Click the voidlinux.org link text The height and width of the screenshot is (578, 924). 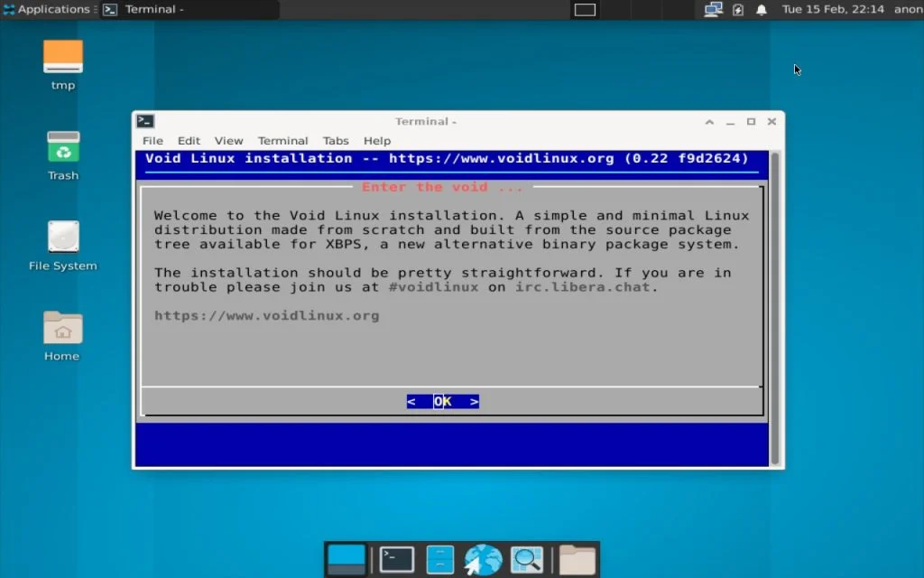click(x=267, y=315)
